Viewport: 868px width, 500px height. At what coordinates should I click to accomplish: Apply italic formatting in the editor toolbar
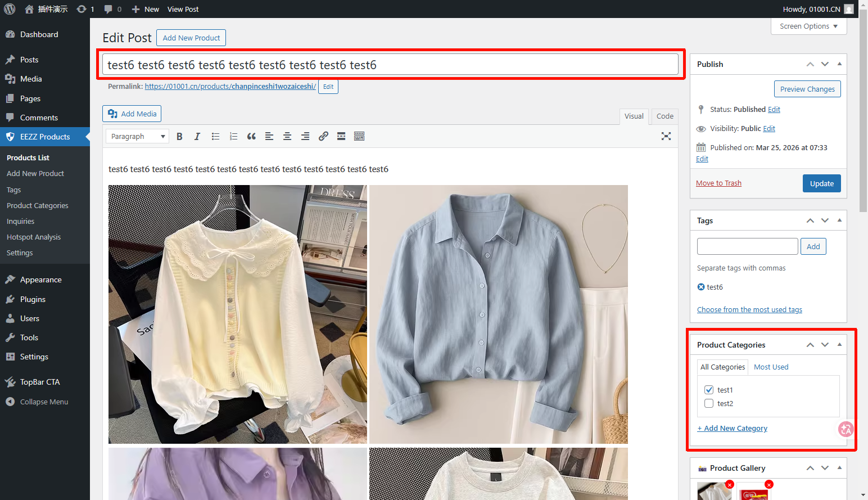[x=197, y=137]
